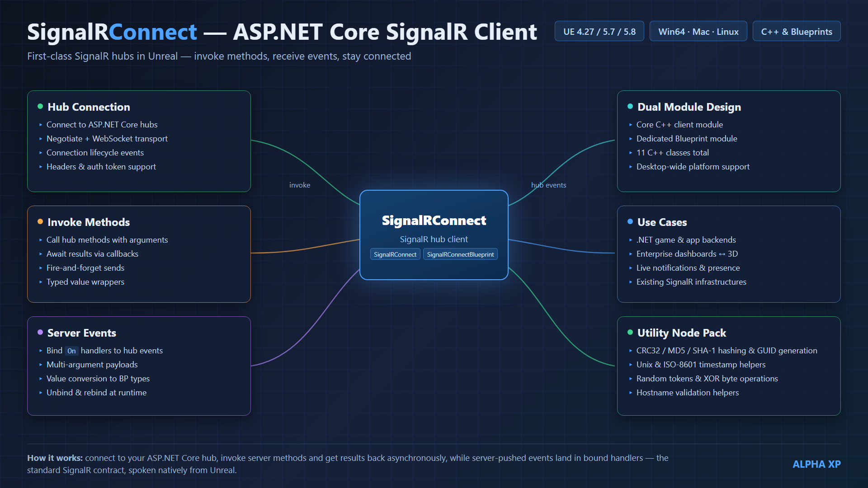Select the SignalRConnect module tag in center box
This screenshot has height=488, width=868.
pyautogui.click(x=395, y=254)
